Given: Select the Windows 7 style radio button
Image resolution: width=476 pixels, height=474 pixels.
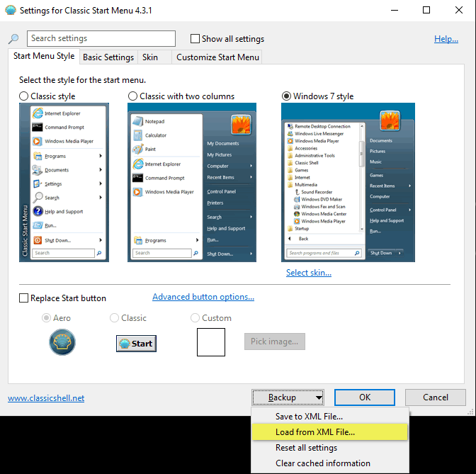Looking at the screenshot, I should pyautogui.click(x=286, y=96).
